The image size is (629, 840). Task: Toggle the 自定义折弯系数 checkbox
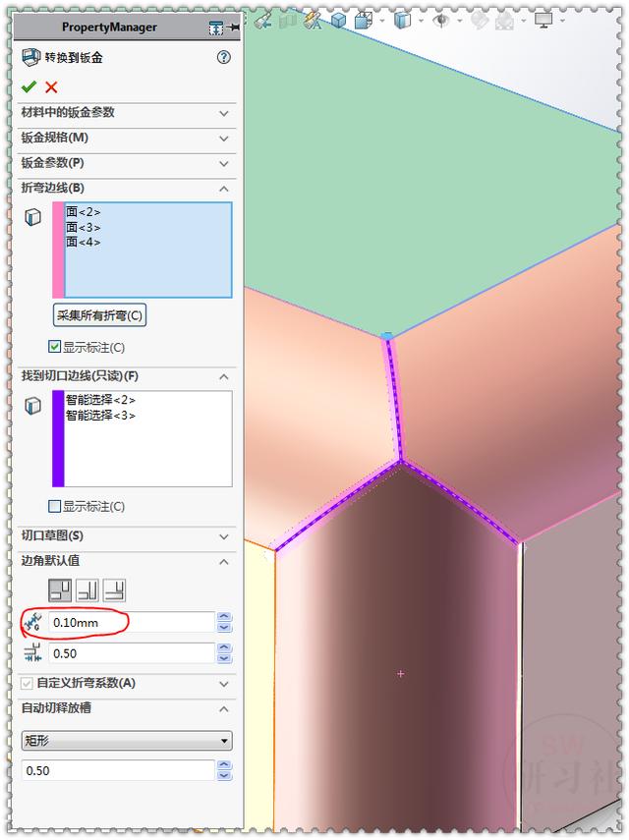[27, 683]
